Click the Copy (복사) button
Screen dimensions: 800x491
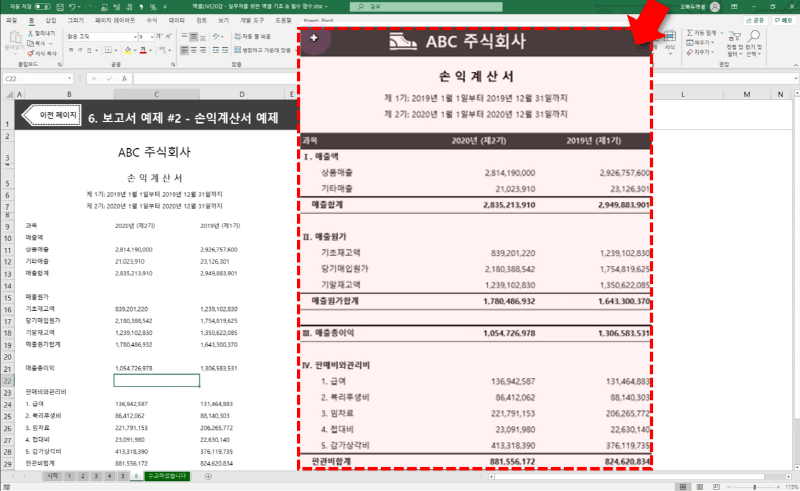coord(39,43)
